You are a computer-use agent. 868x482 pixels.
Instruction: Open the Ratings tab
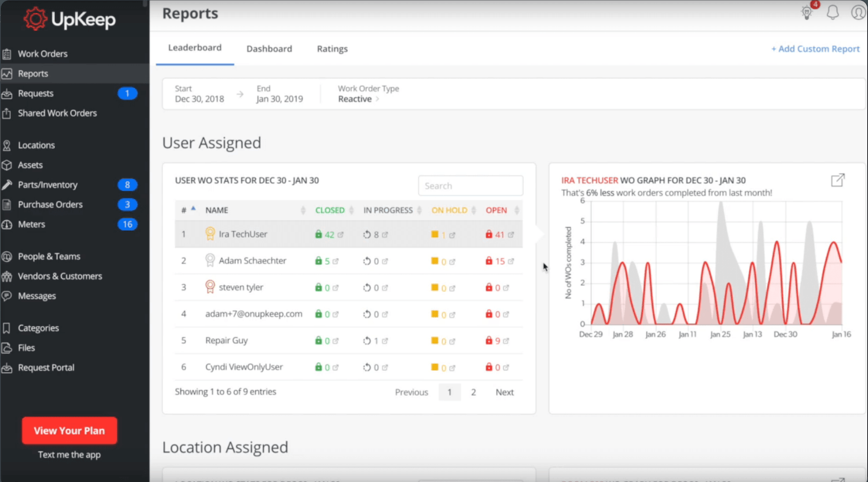[332, 49]
